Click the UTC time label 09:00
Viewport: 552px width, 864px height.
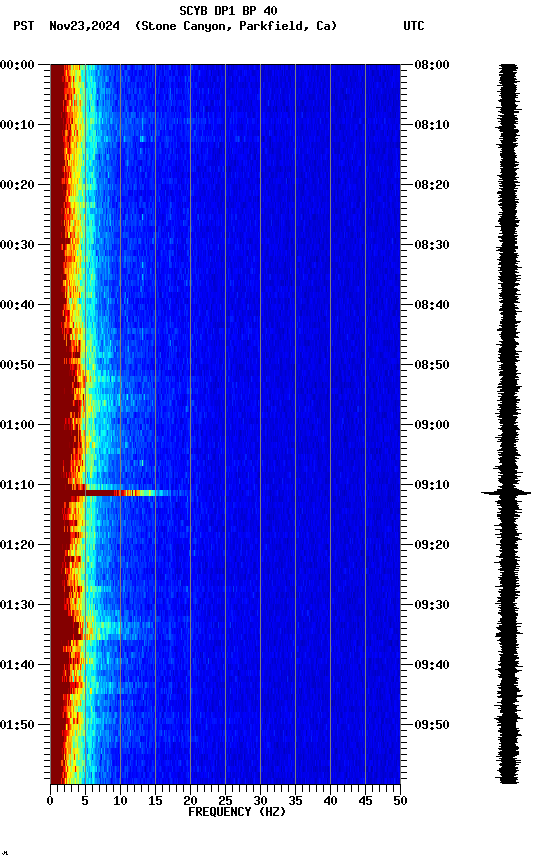(x=432, y=425)
